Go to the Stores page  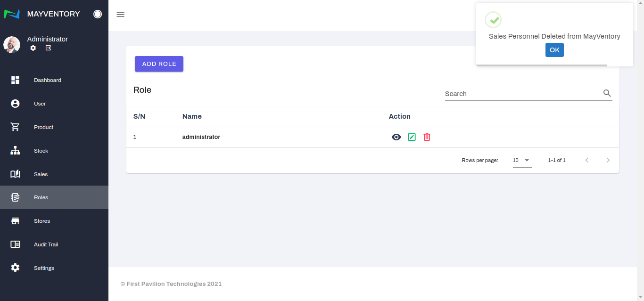click(x=41, y=221)
